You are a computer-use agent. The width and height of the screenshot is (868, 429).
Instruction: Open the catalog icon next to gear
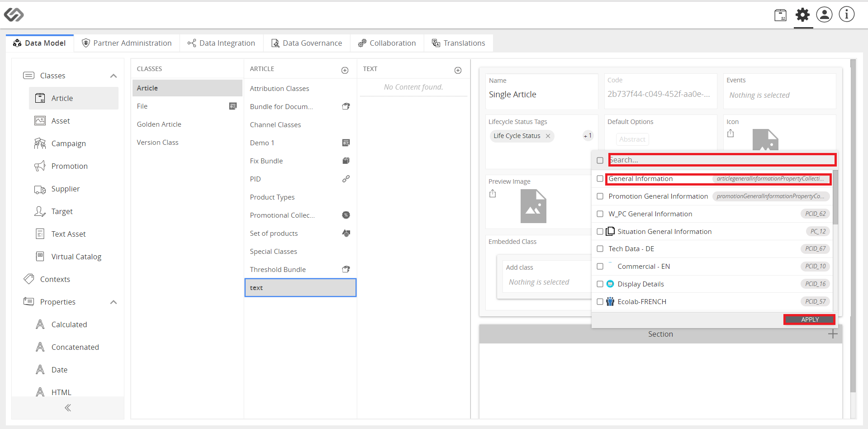click(780, 15)
